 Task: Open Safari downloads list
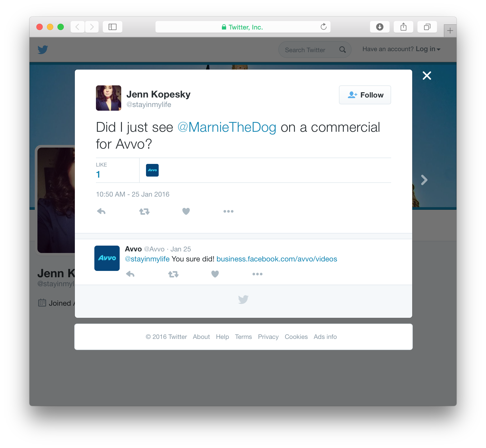tap(380, 27)
